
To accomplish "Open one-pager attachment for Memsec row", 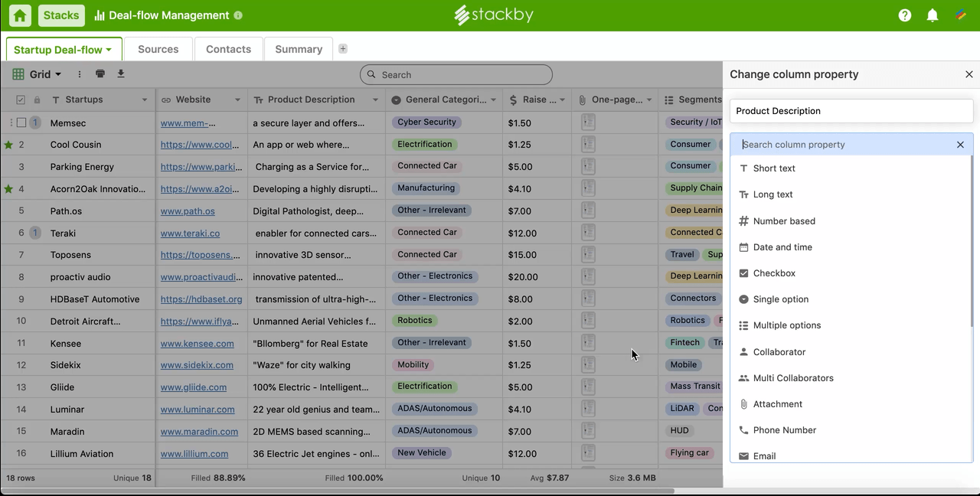I will [x=588, y=122].
